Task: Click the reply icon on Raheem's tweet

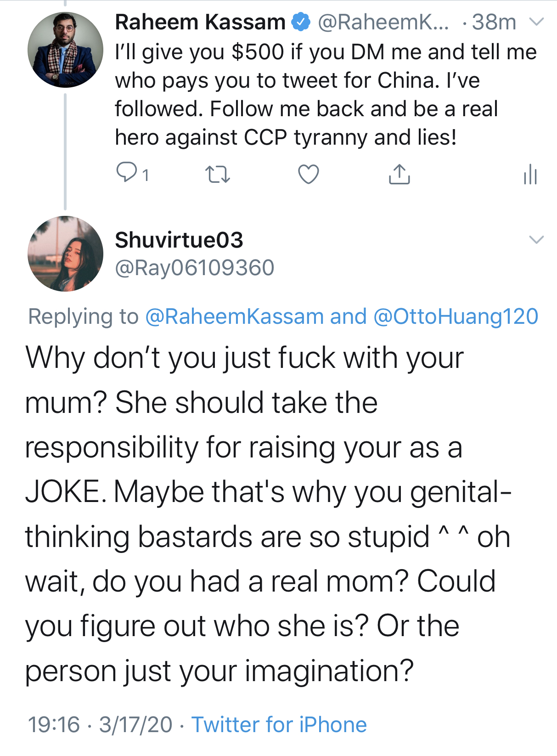Action: click(126, 173)
